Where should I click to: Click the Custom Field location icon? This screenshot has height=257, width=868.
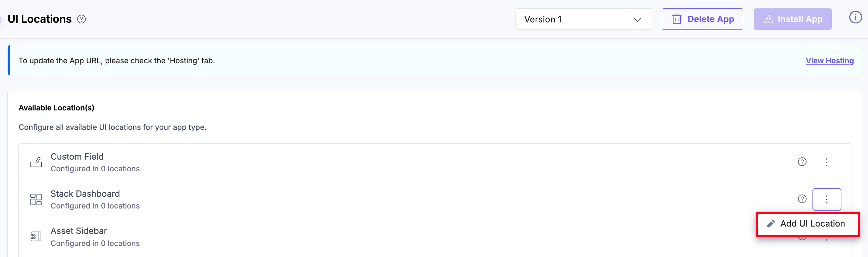click(36, 162)
